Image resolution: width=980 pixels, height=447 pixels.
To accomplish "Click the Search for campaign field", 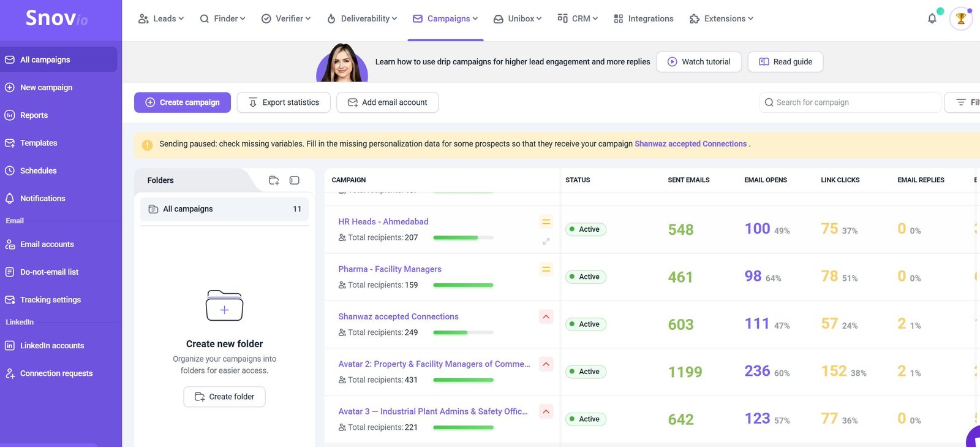I will 851,102.
